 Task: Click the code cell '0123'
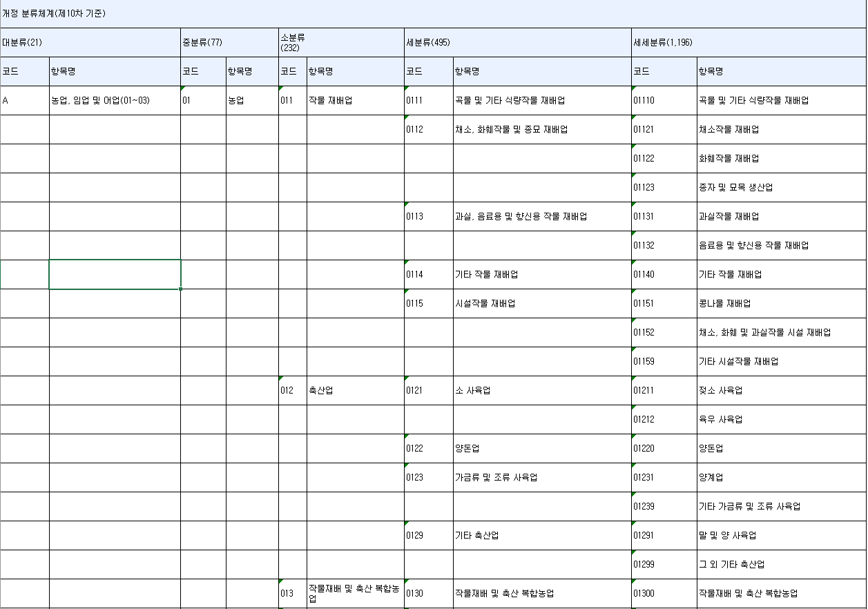coord(428,477)
